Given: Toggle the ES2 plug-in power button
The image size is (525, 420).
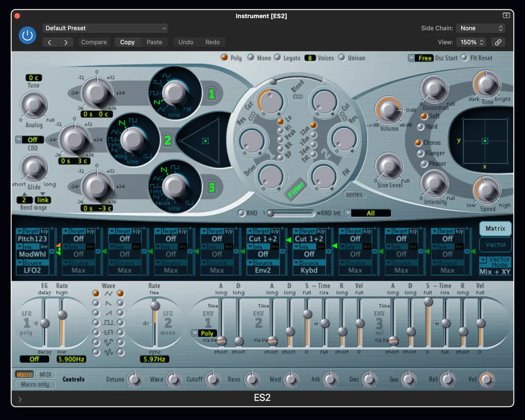Looking at the screenshot, I should click(27, 35).
